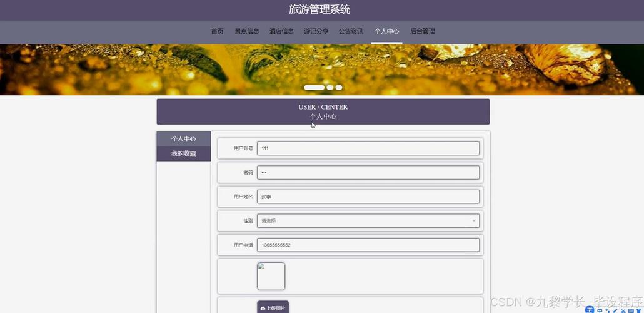Image resolution: width=644 pixels, height=313 pixels.
Task: Switch to the 游记分享 page
Action: [x=316, y=31]
